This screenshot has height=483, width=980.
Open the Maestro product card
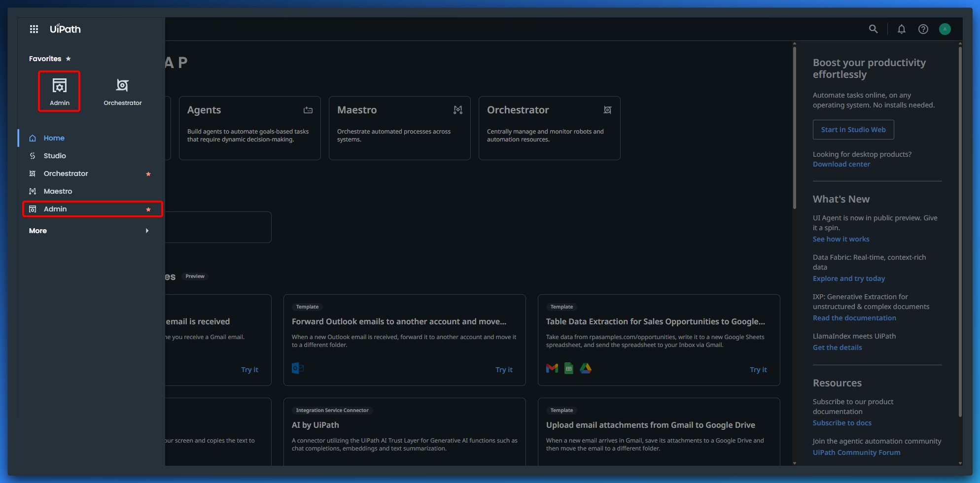(400, 128)
